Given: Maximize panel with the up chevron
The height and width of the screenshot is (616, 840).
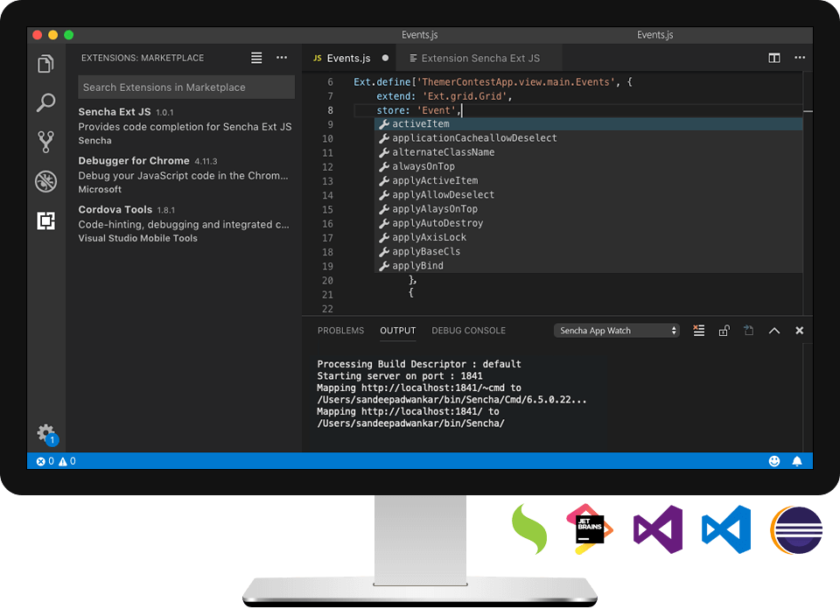Looking at the screenshot, I should tap(774, 331).
